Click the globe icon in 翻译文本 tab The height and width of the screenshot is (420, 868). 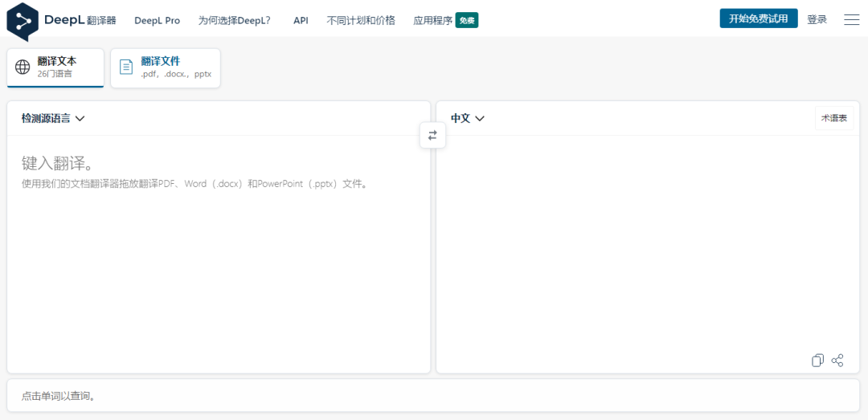point(23,67)
